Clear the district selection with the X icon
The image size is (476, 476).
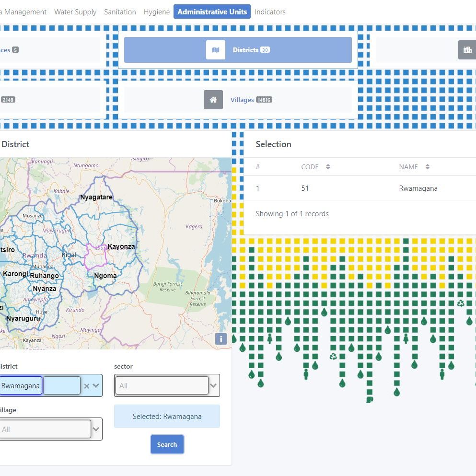[x=86, y=386]
